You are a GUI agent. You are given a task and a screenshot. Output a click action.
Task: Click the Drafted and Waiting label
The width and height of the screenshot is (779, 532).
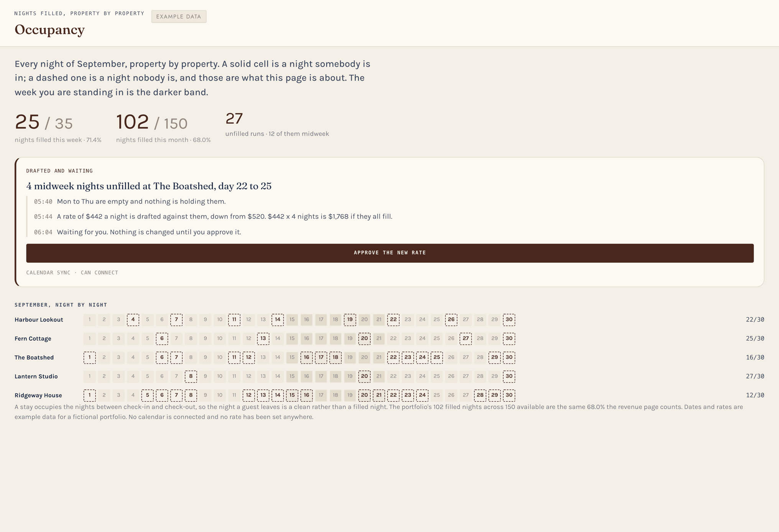pos(59,171)
